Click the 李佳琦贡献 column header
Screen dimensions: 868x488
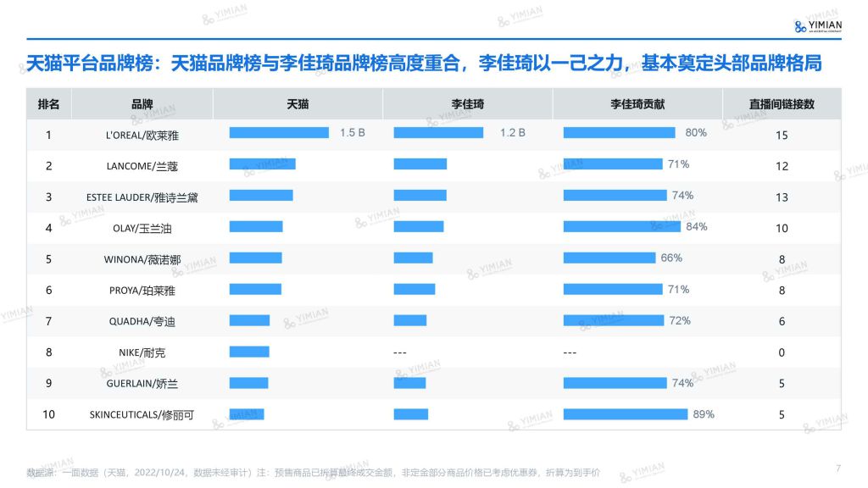pos(637,104)
